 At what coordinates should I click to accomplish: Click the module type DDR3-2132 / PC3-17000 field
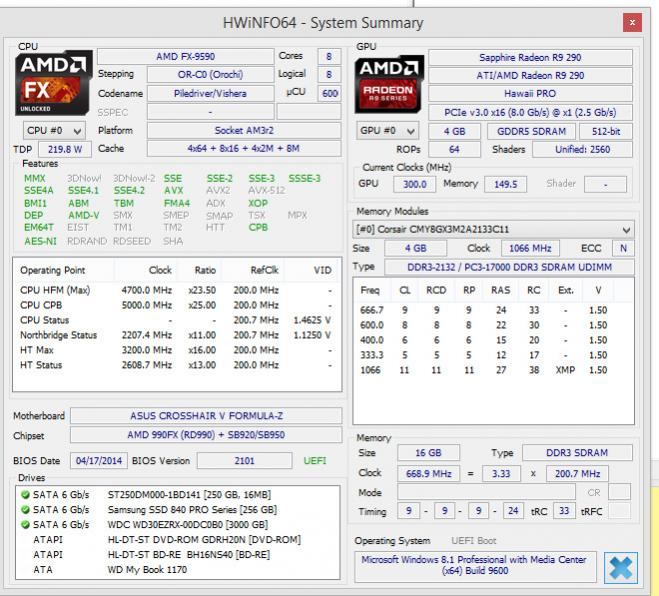509,267
